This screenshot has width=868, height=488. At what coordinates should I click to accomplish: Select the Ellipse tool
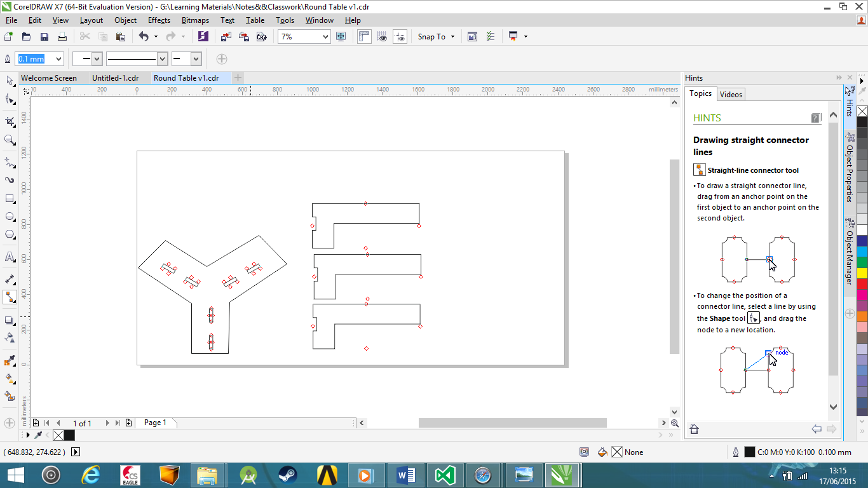point(10,217)
